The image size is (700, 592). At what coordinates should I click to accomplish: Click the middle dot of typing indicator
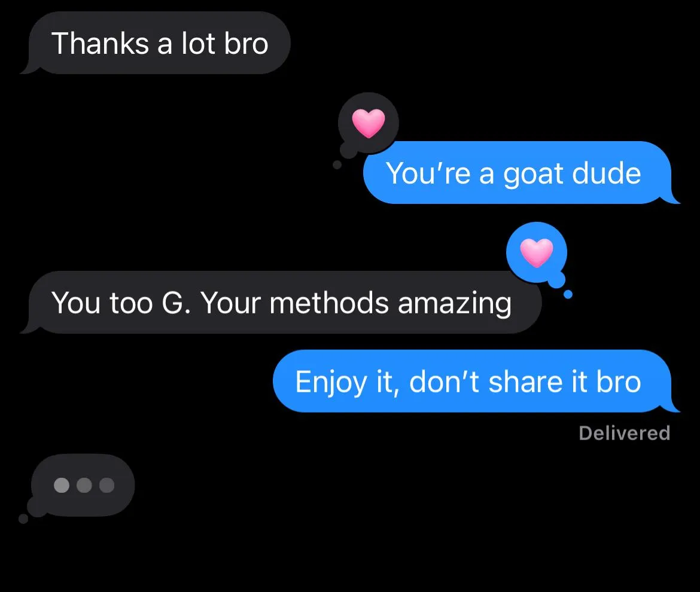coord(84,485)
